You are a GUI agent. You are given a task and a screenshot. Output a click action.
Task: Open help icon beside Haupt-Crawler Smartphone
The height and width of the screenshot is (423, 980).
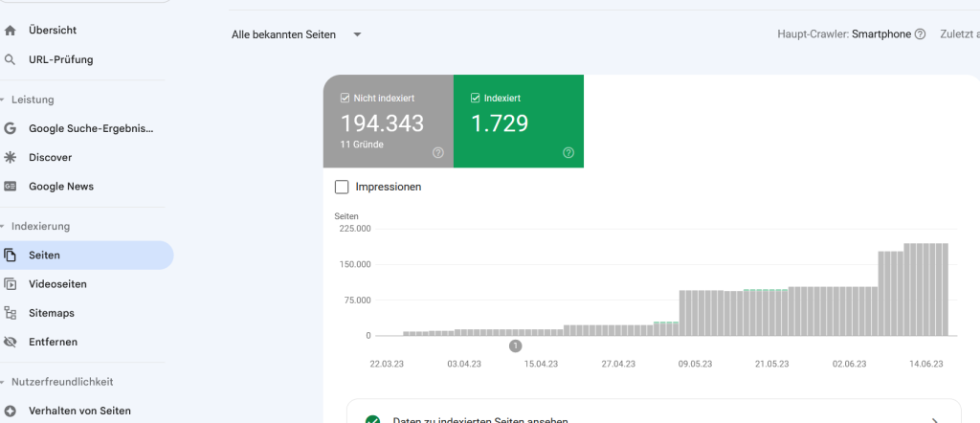point(920,34)
